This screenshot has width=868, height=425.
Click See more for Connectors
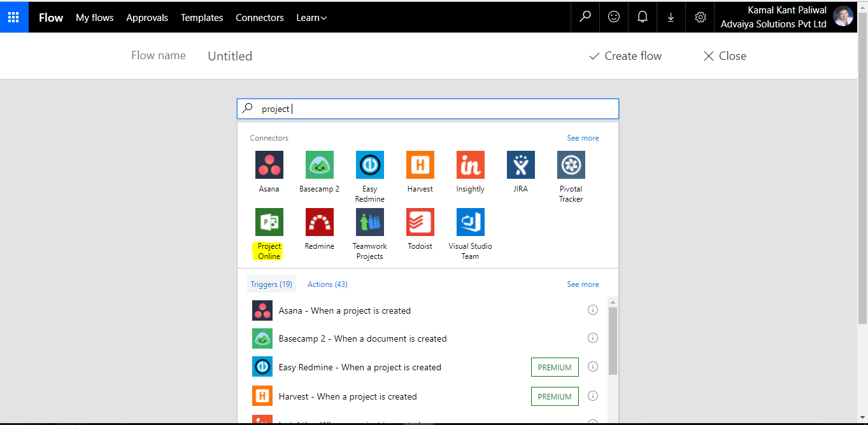point(583,138)
